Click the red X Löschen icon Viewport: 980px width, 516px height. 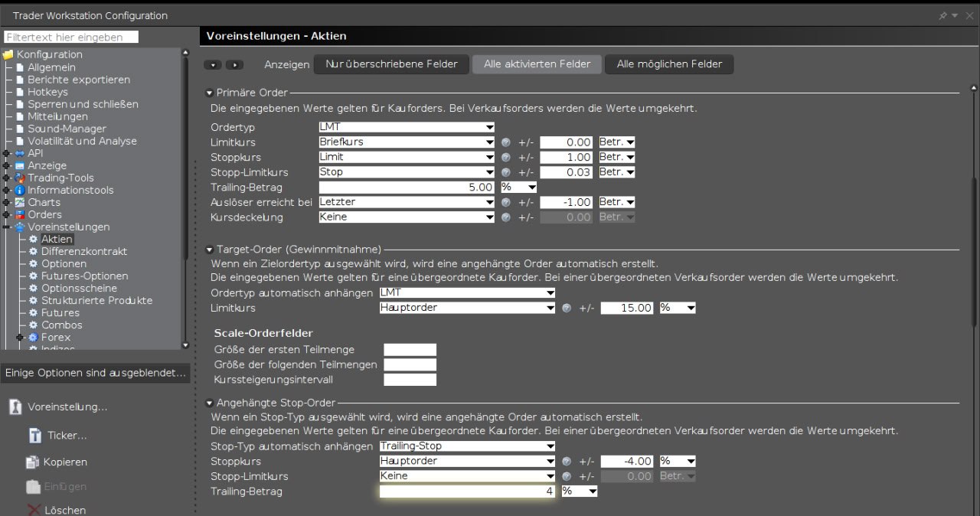(33, 510)
